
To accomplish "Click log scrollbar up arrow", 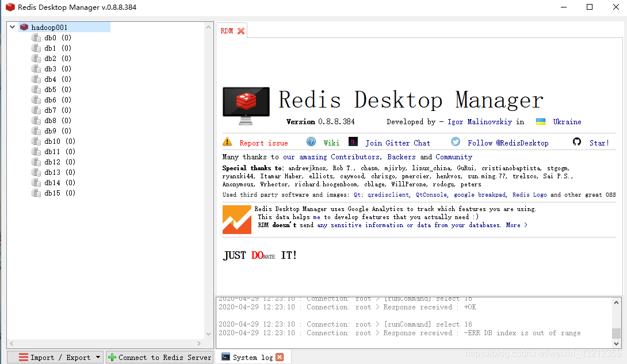I will [616, 302].
